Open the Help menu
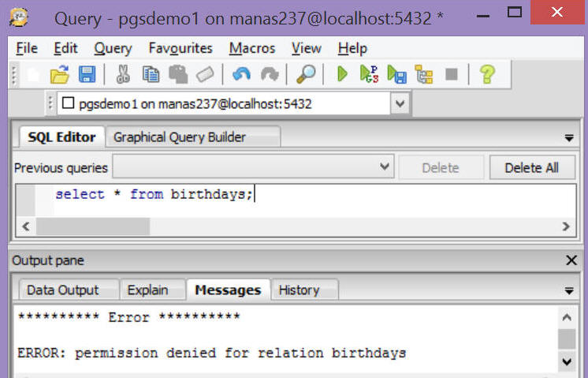 (x=352, y=48)
